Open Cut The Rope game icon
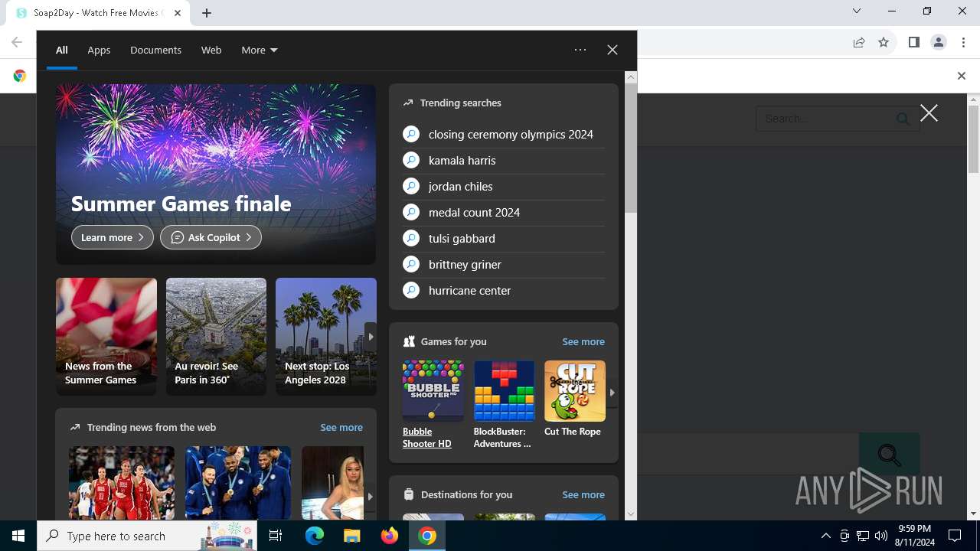This screenshot has height=551, width=980. tap(575, 391)
